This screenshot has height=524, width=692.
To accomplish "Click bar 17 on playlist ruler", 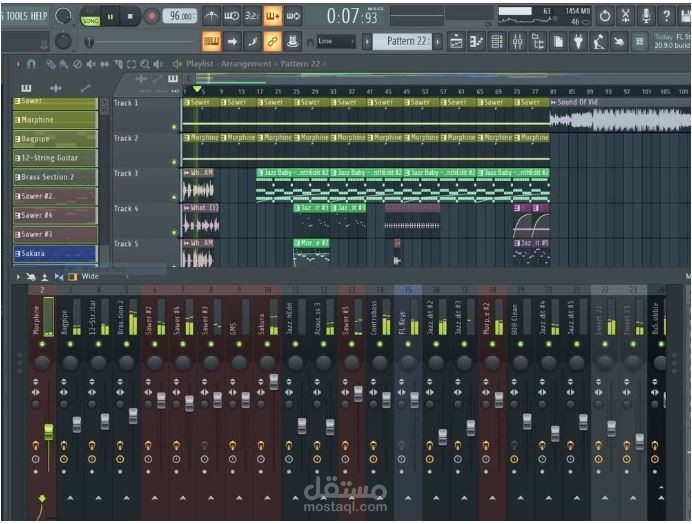I will click(x=260, y=92).
